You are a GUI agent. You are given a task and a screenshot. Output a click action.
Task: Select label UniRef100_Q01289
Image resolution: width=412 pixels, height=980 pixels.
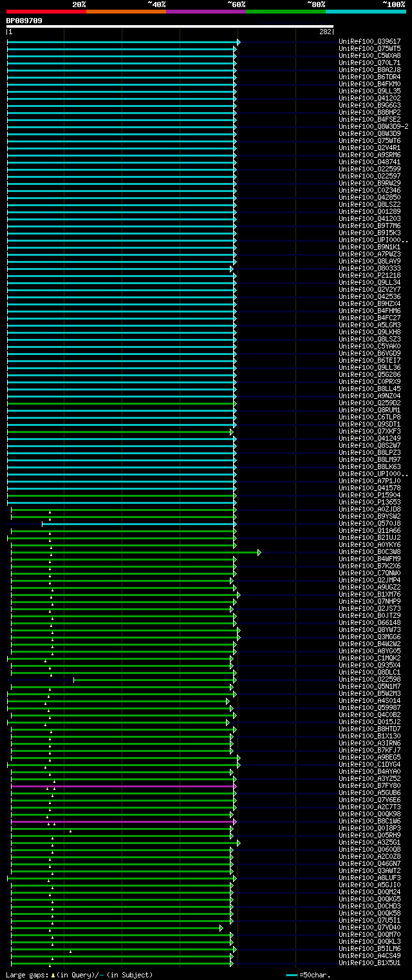[x=370, y=212]
